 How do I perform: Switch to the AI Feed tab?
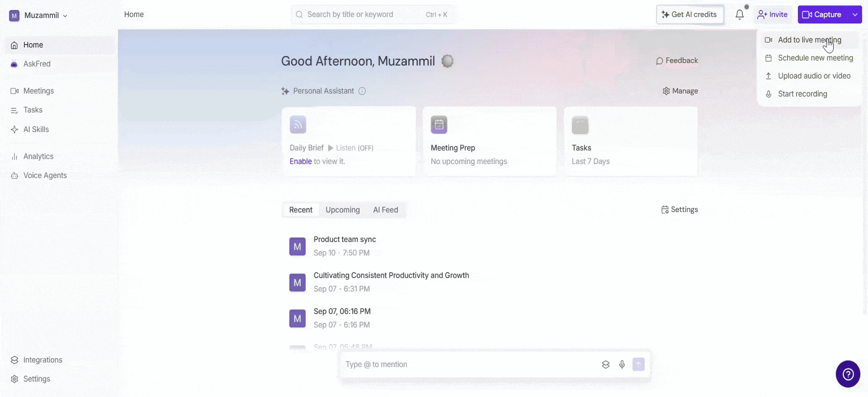(386, 210)
